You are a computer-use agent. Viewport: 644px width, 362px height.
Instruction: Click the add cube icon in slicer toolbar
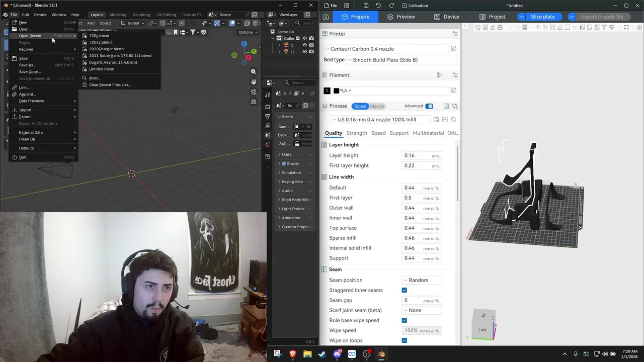tap(477, 27)
